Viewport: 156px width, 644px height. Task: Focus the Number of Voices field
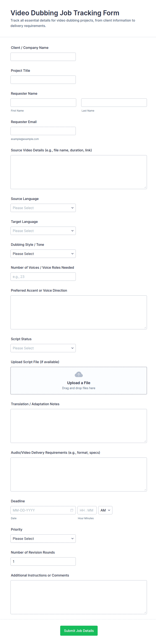(43, 277)
